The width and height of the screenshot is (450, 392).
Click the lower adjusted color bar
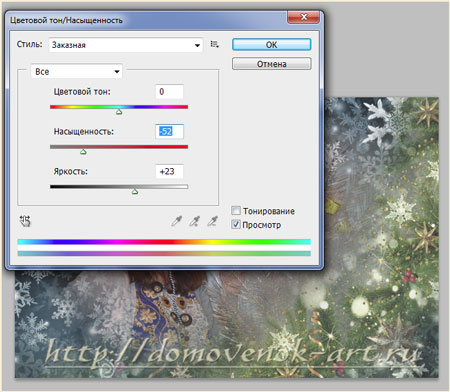click(164, 254)
